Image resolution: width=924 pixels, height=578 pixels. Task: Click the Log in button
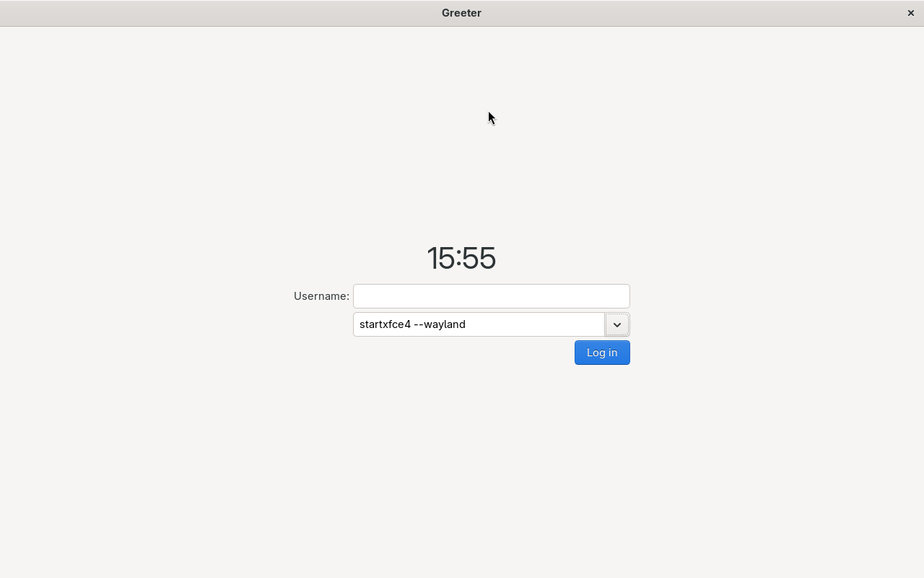602,353
